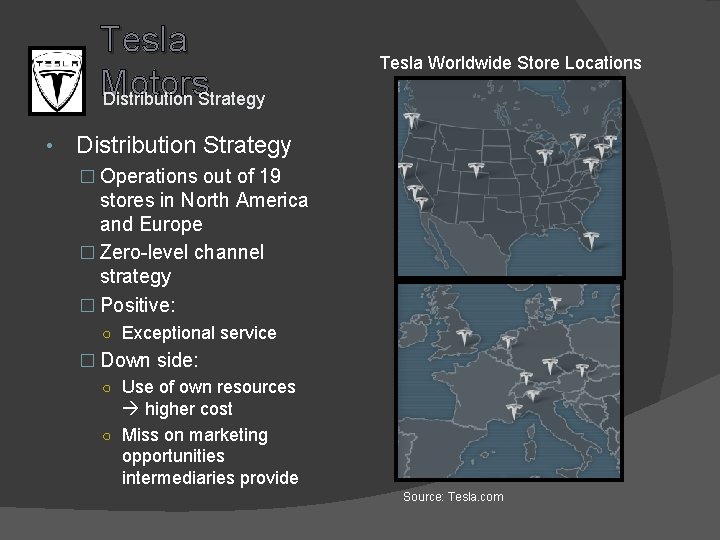Image resolution: width=720 pixels, height=540 pixels.
Task: Open the North America store locations map
Action: tap(510, 177)
